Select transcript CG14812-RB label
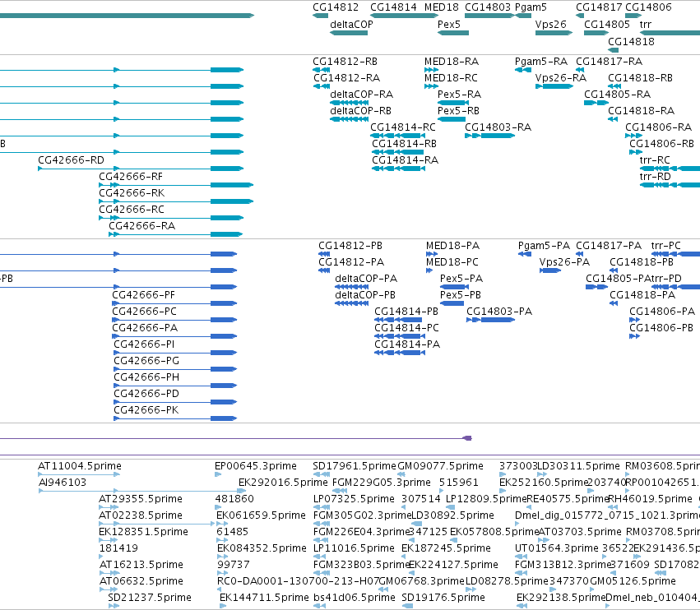Viewport: 700px width, 610px height. [x=345, y=61]
